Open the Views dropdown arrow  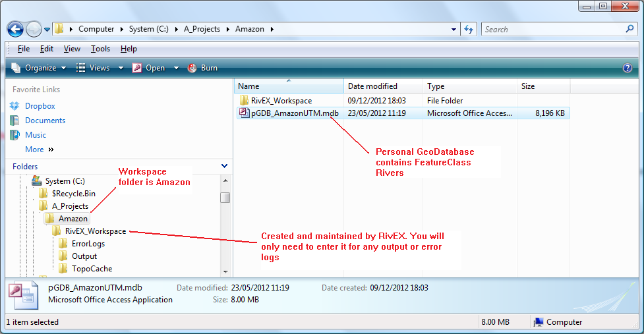[121, 68]
